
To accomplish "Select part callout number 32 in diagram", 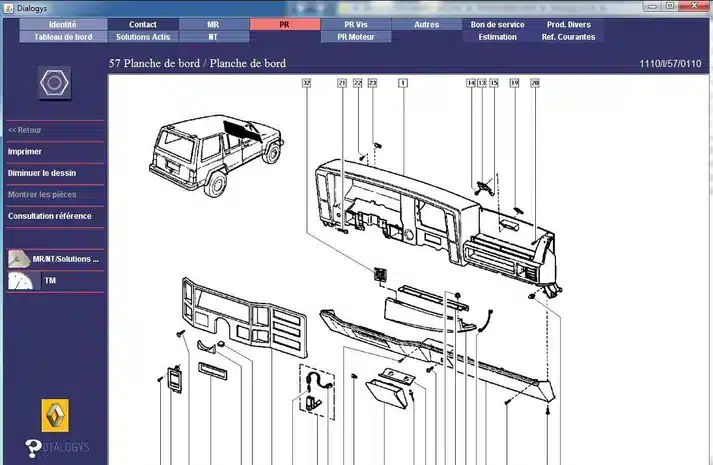I will 306,83.
